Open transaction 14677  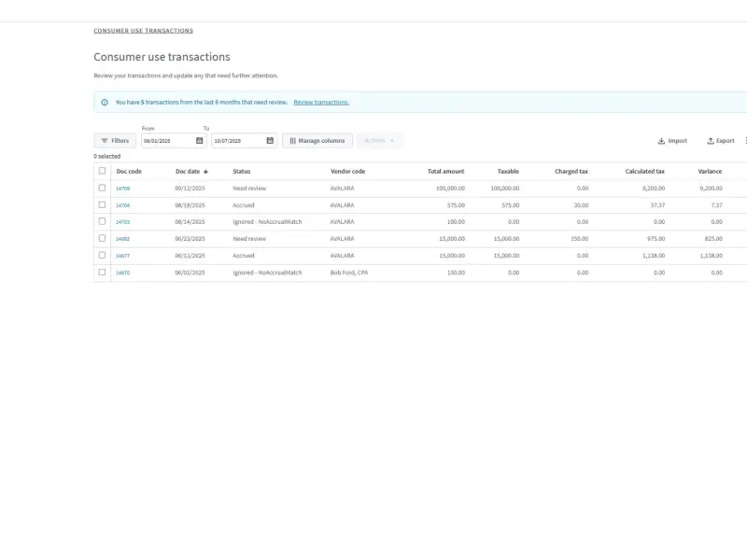(x=123, y=256)
